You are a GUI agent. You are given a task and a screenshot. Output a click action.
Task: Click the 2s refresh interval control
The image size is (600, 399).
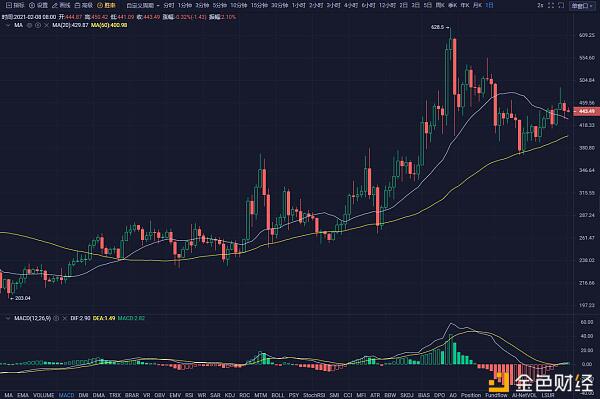(540, 5)
